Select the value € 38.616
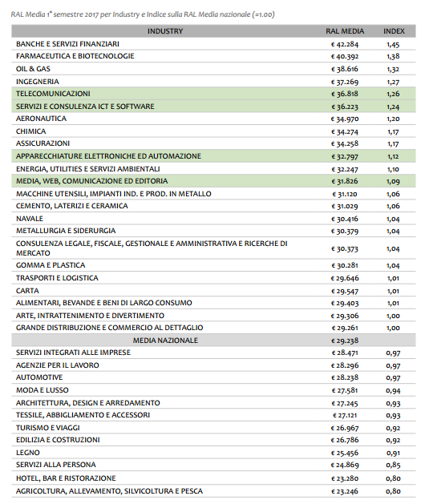425x504 pixels. (x=345, y=69)
